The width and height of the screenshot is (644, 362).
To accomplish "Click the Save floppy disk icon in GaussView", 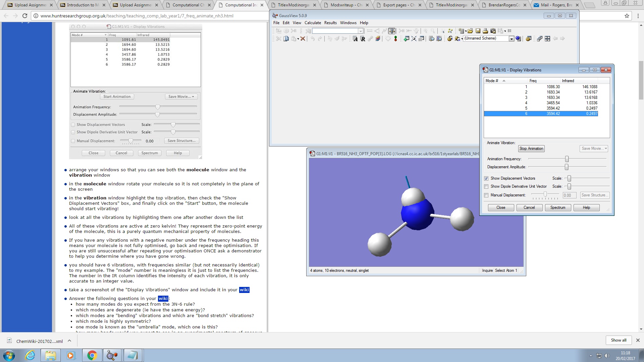I will 478,31.
